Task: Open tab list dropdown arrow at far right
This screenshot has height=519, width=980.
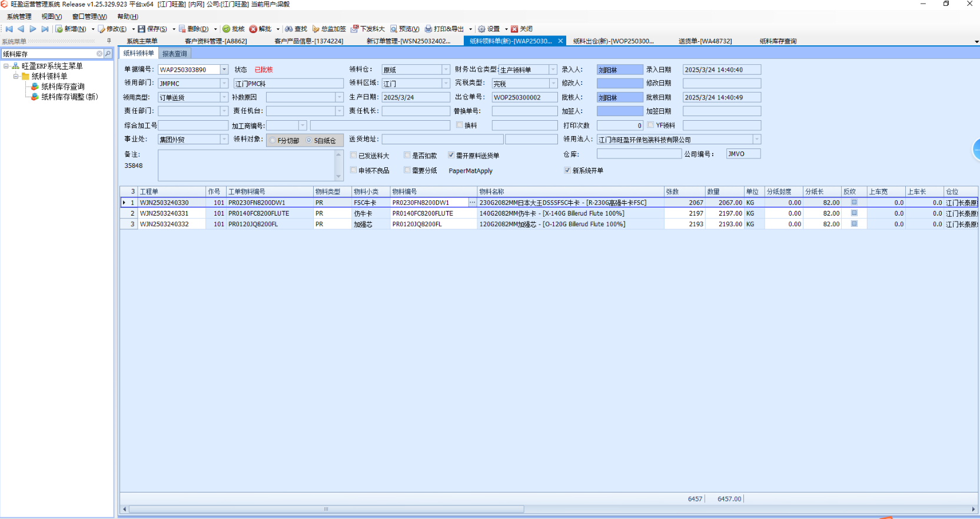Action: tap(976, 42)
